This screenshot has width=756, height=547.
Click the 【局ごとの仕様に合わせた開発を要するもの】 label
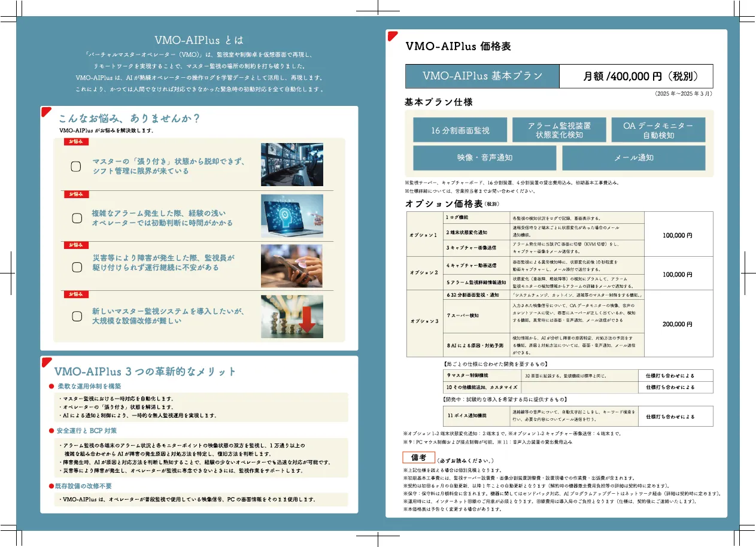click(495, 364)
